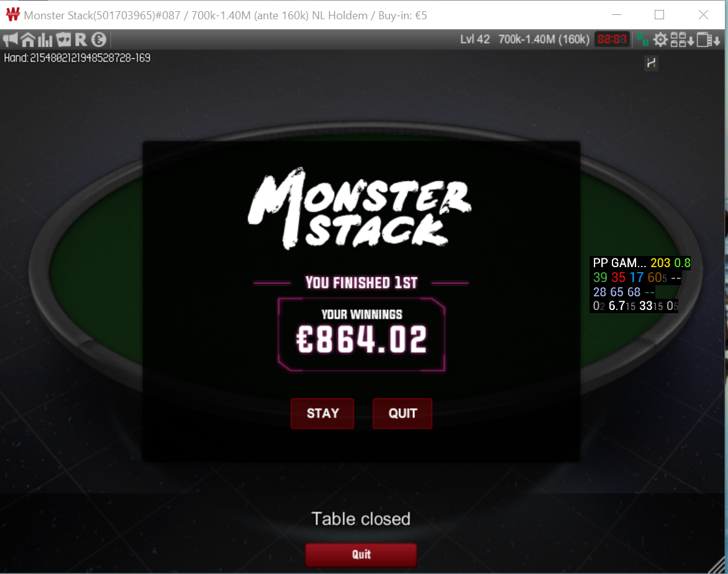Expand the window stacking layout dropdown
The width and height of the screenshot is (728, 574).
point(709,40)
